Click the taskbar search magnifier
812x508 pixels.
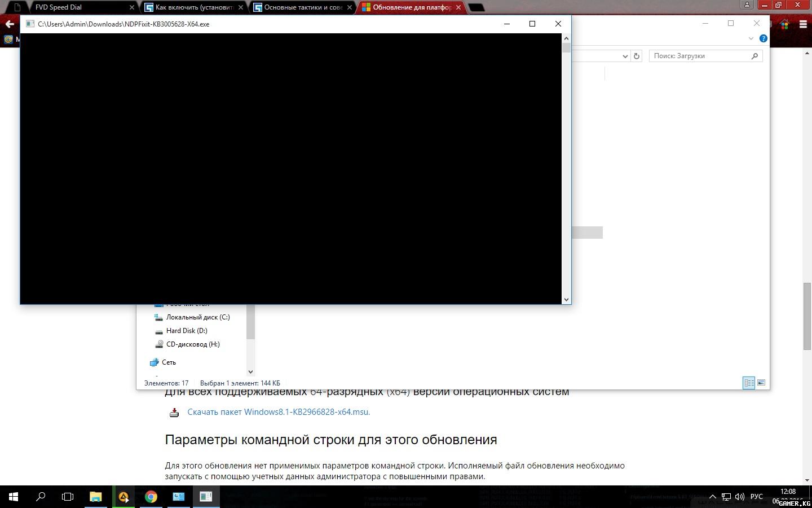point(41,497)
